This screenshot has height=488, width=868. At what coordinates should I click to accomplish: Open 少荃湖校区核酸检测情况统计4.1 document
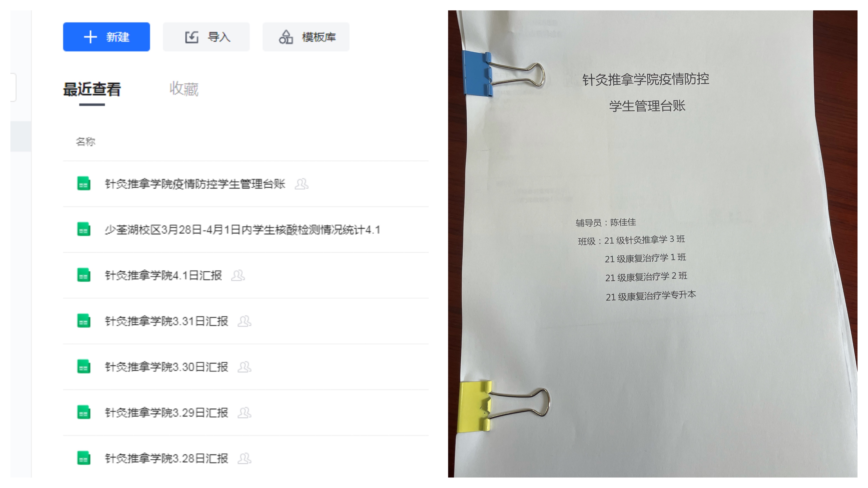243,230
